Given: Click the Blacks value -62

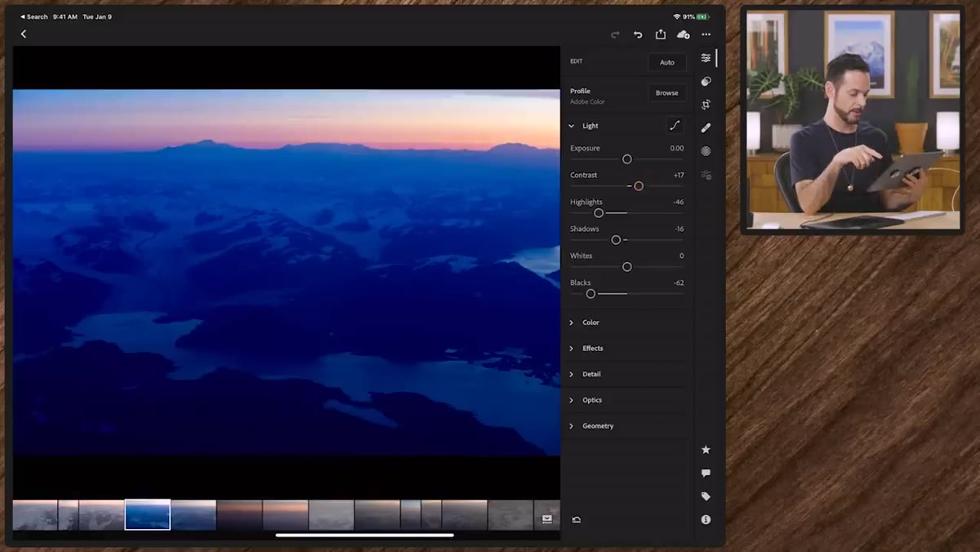Looking at the screenshot, I should (x=679, y=283).
